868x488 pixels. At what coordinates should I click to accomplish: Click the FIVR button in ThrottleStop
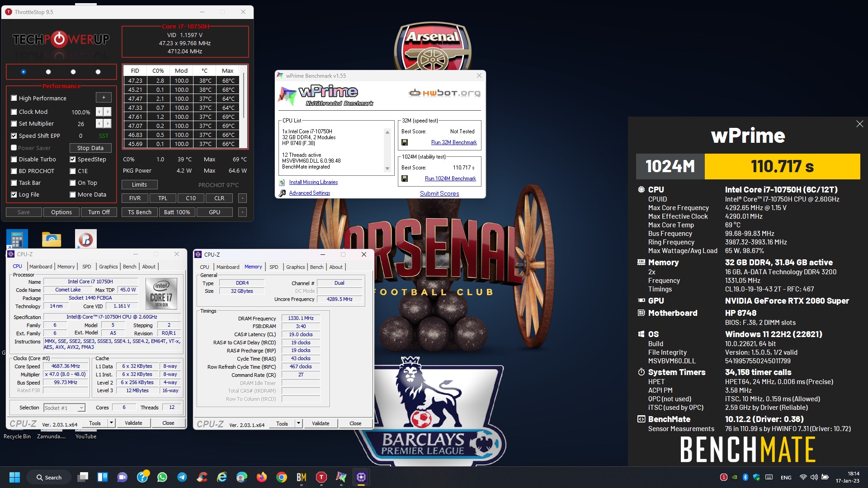tap(135, 198)
